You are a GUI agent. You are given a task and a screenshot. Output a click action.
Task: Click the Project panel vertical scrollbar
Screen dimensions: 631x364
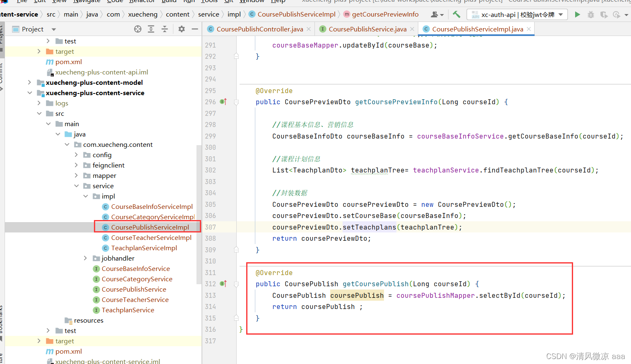(x=199, y=215)
